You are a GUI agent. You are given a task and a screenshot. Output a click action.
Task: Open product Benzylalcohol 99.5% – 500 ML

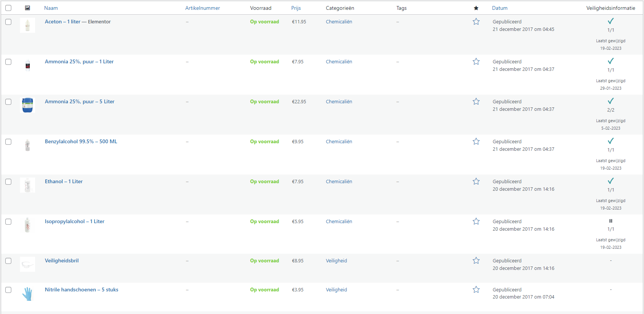pyautogui.click(x=81, y=141)
